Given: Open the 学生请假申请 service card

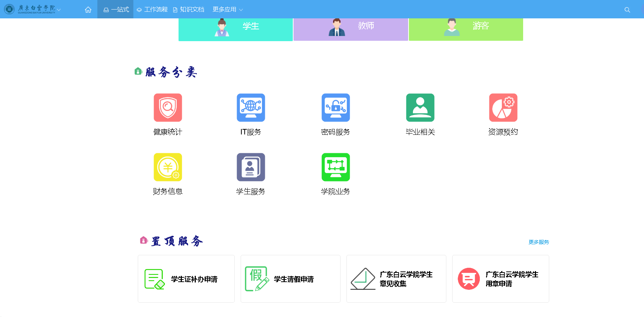Looking at the screenshot, I should tap(290, 279).
